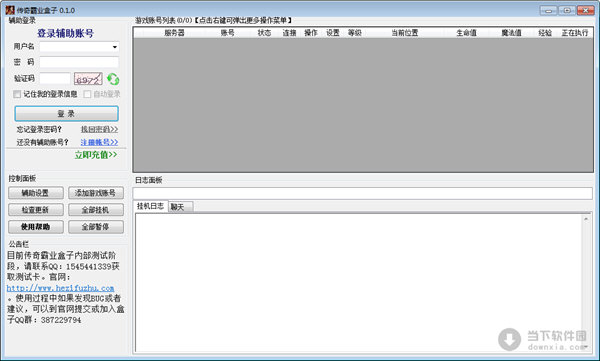
Task: Click the 设置 column header
Action: pos(333,33)
